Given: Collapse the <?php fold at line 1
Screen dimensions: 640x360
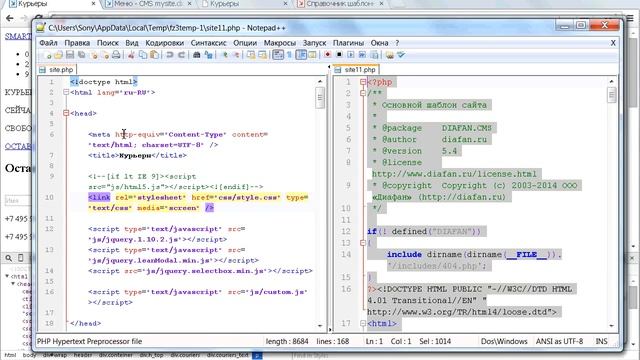Looking at the screenshot, I should tap(363, 82).
